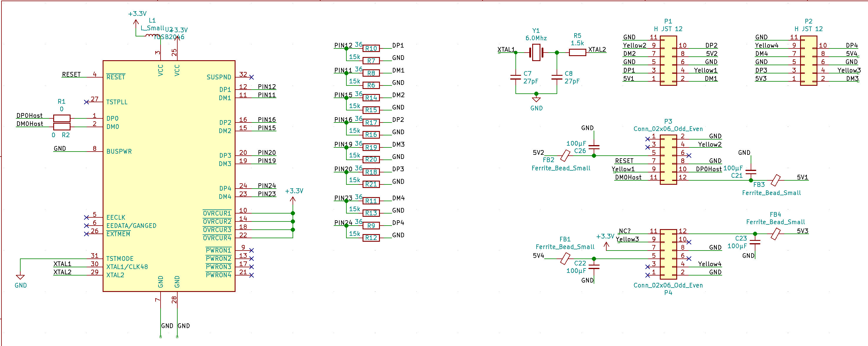Select capacitor C21 symbol

point(751,172)
